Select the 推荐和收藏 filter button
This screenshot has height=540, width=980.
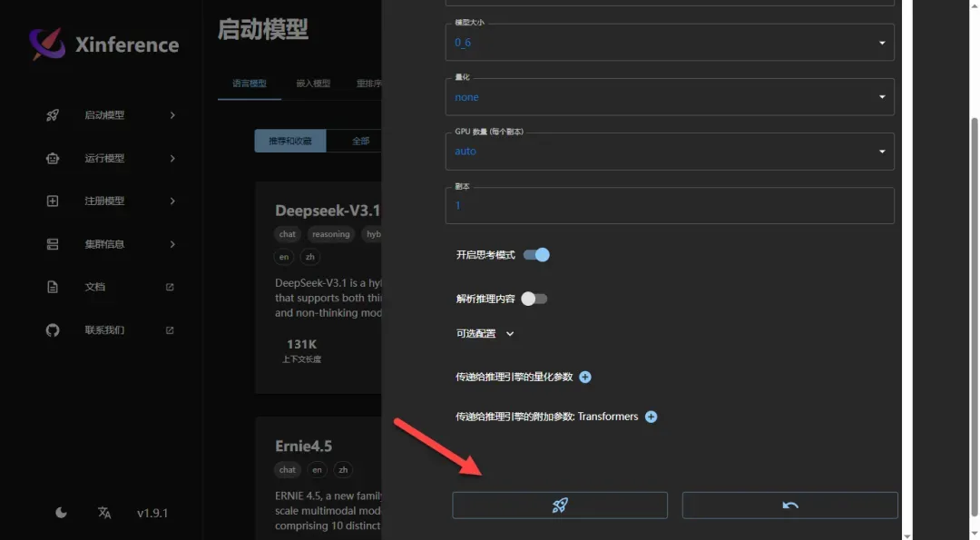289,141
